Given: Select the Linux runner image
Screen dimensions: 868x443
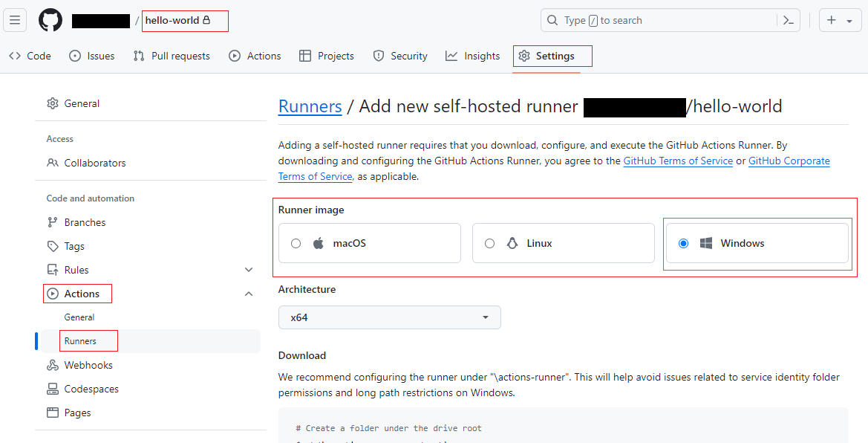Looking at the screenshot, I should (491, 242).
